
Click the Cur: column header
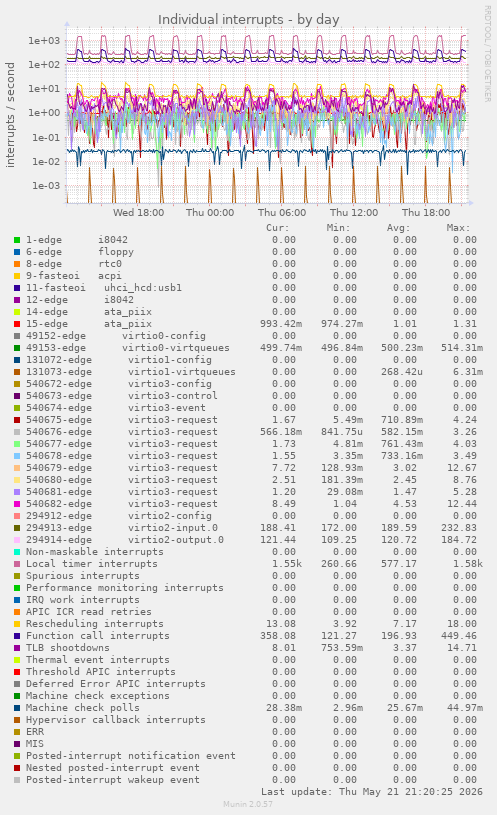tap(278, 228)
